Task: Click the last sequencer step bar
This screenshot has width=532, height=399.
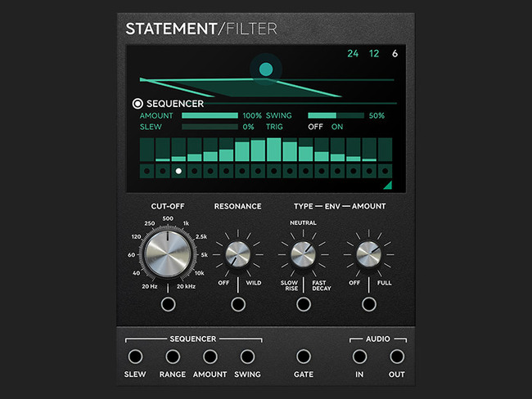Action: pyautogui.click(x=385, y=150)
